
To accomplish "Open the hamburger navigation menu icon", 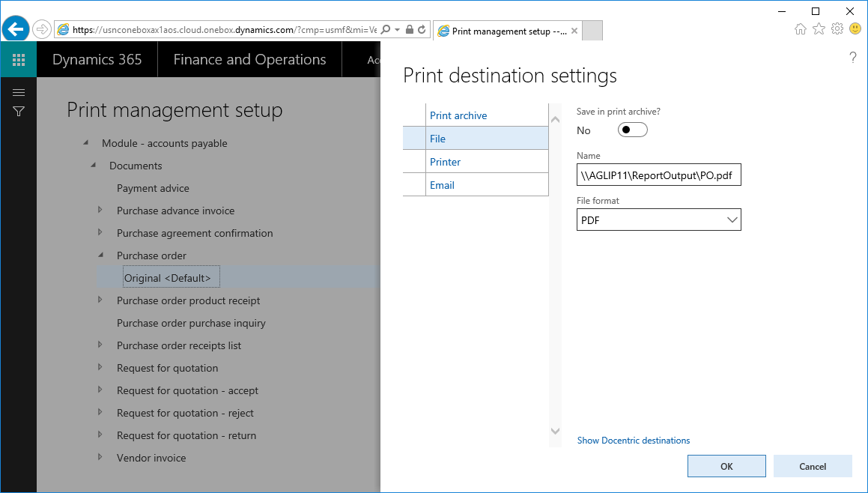I will (x=18, y=92).
